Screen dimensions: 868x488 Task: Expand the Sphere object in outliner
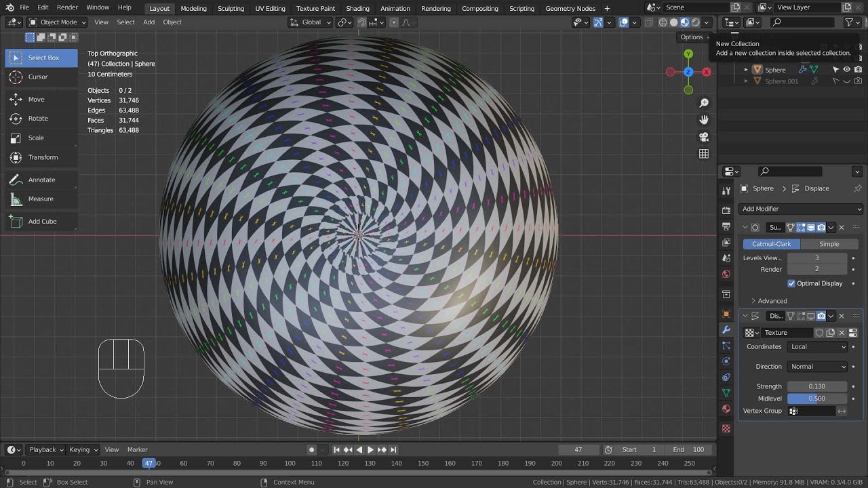click(746, 70)
